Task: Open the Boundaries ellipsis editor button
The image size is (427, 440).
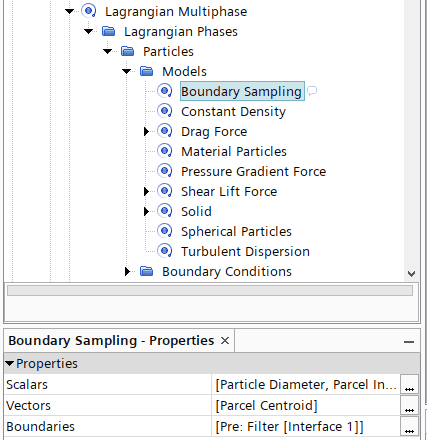Action: 409,426
